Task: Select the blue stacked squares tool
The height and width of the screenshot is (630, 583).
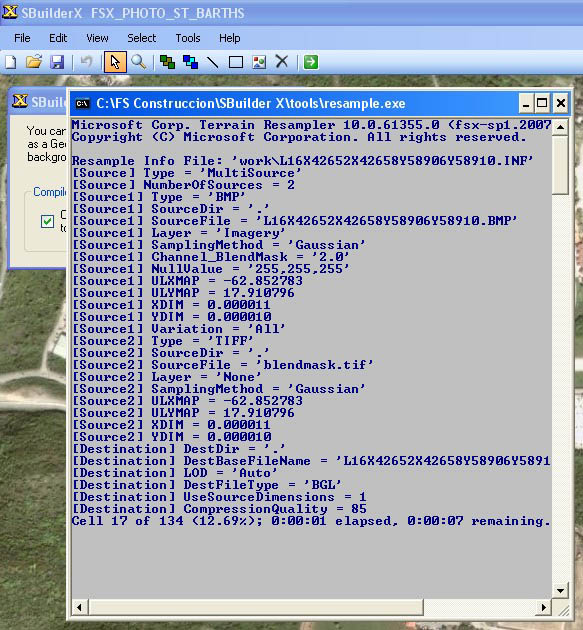Action: [190, 62]
